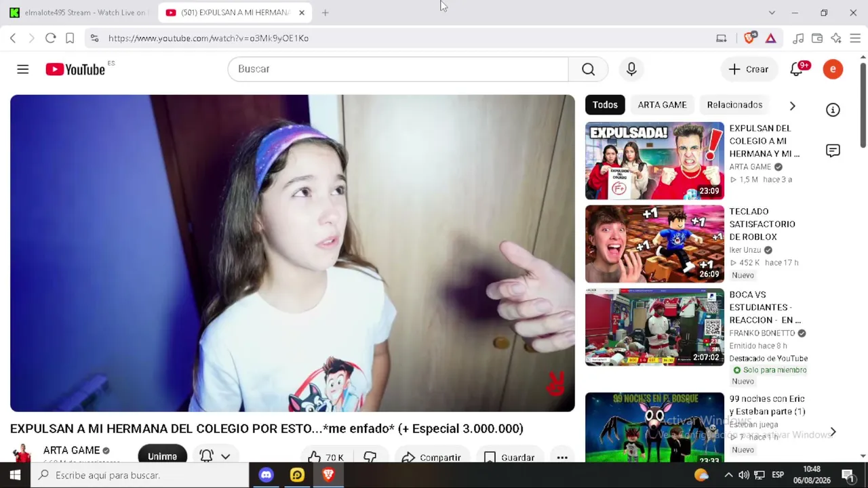This screenshot has height=488, width=868.
Task: Select the Relacionados filter chip
Action: pyautogui.click(x=734, y=105)
